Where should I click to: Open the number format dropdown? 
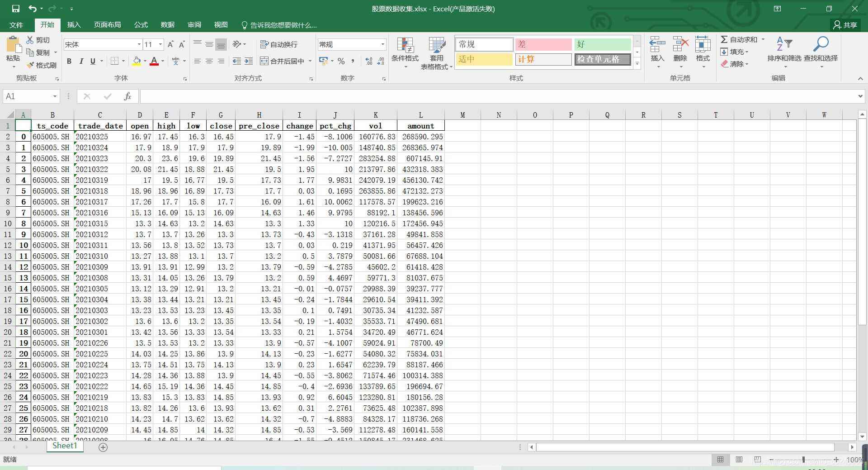[382, 44]
